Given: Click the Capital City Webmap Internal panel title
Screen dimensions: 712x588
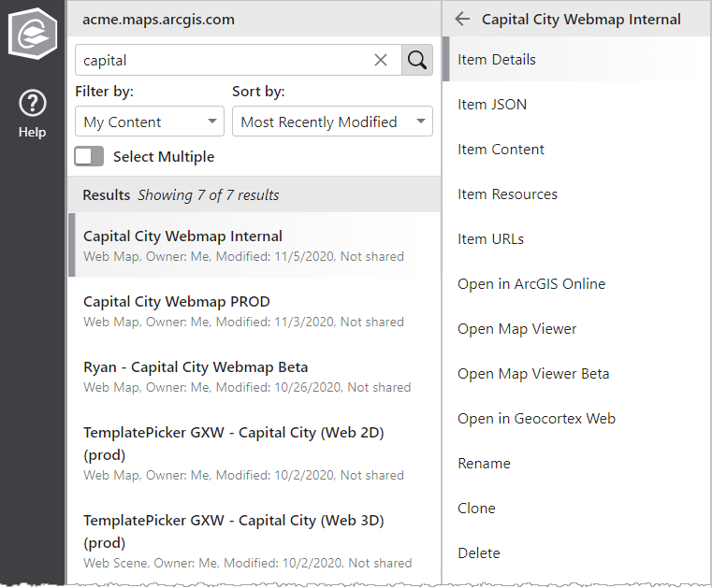Looking at the screenshot, I should [581, 20].
